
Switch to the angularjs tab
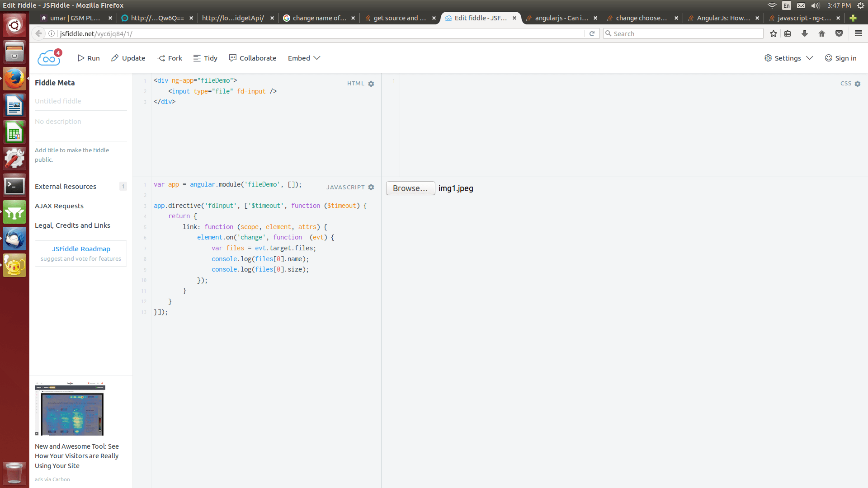tap(561, 18)
